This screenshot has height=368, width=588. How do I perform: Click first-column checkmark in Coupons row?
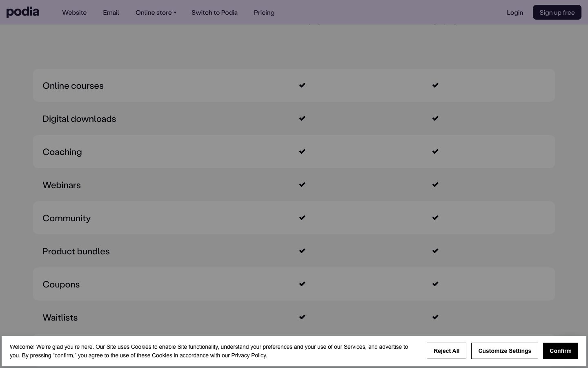pos(302,284)
